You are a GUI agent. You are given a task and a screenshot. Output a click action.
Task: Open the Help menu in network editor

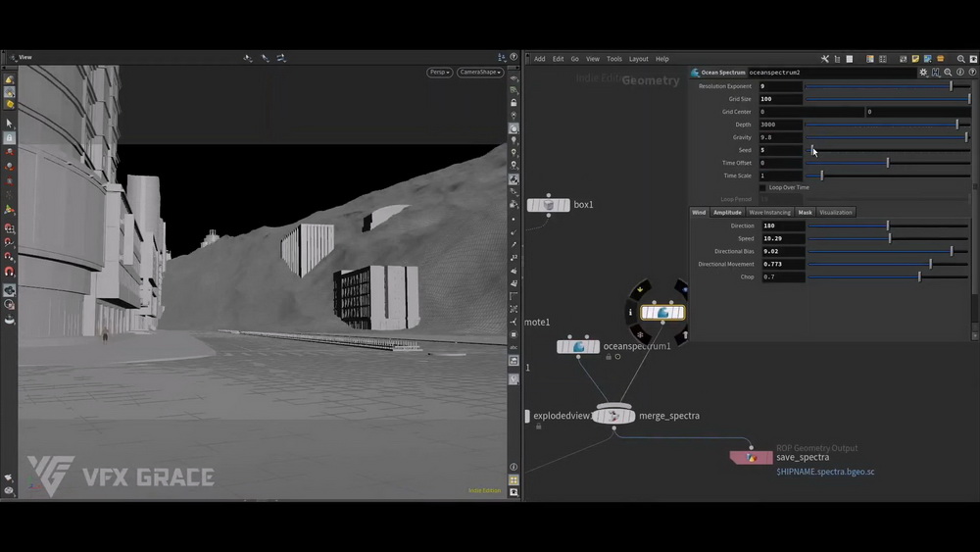click(x=662, y=59)
